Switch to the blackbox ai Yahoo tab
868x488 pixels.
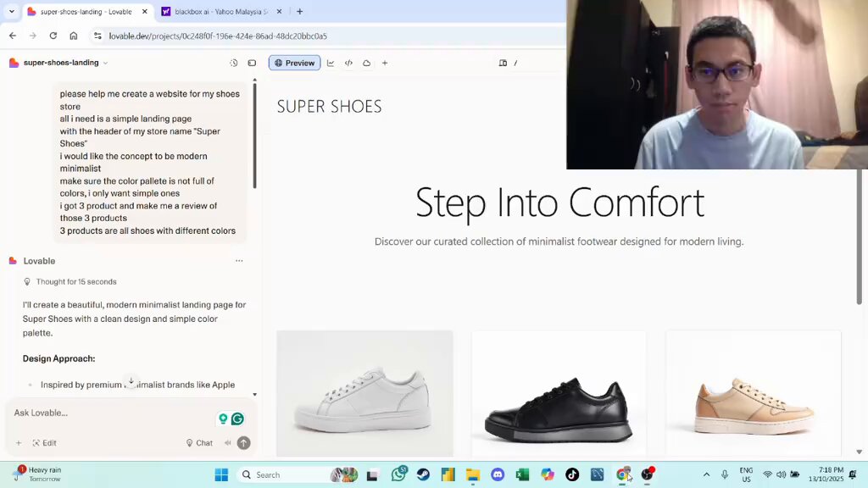click(x=221, y=12)
